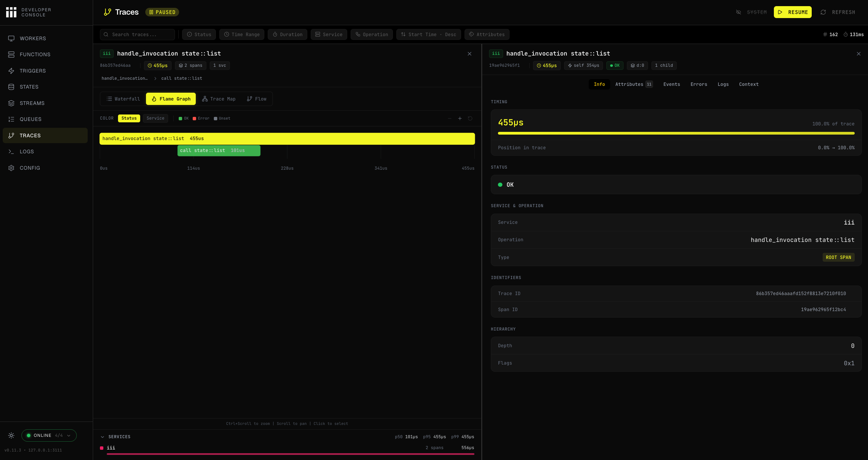868x460 pixels.
Task: Toggle the Error legend entry
Action: tap(201, 119)
